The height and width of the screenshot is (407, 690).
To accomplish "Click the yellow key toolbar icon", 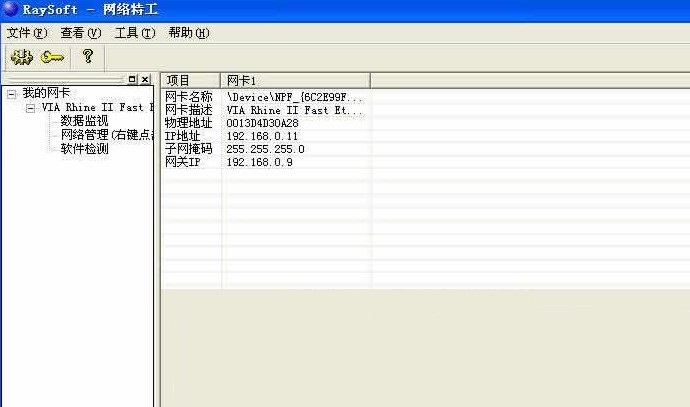I will click(x=52, y=57).
